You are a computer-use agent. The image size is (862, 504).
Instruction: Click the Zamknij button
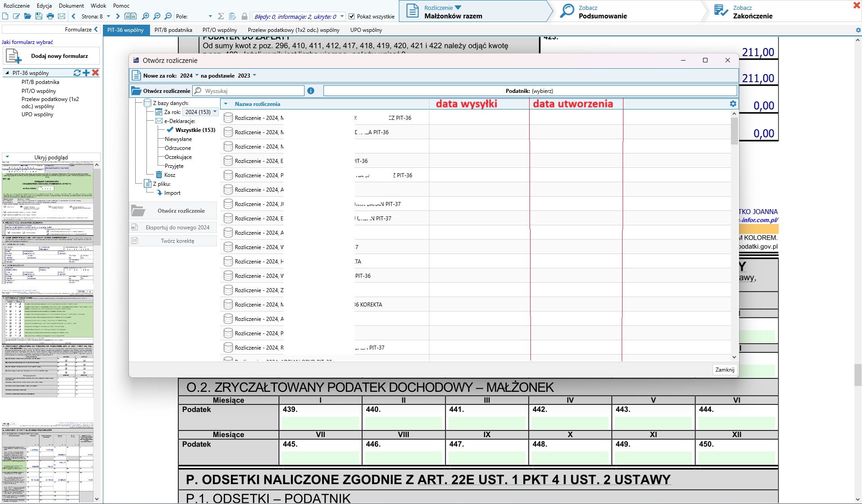[x=724, y=370]
